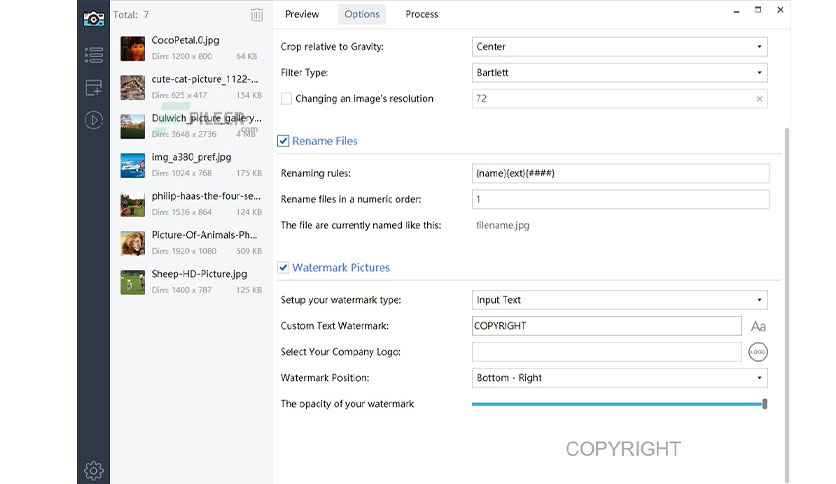
Task: Click the trash icon to clear list
Action: [257, 15]
